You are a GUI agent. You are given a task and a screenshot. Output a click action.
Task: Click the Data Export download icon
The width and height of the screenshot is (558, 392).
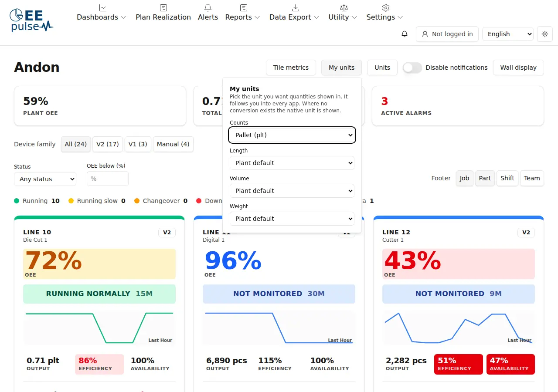click(295, 7)
